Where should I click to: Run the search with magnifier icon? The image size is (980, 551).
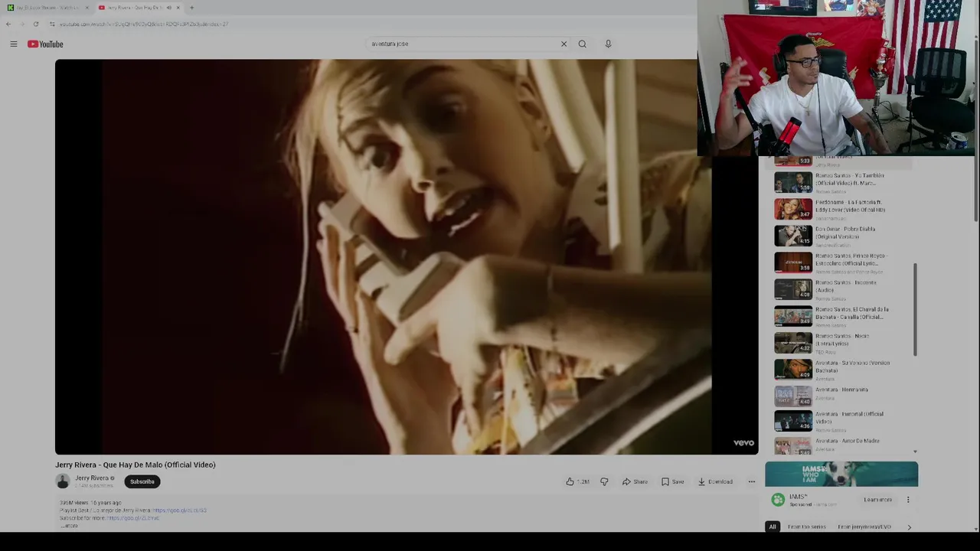583,44
